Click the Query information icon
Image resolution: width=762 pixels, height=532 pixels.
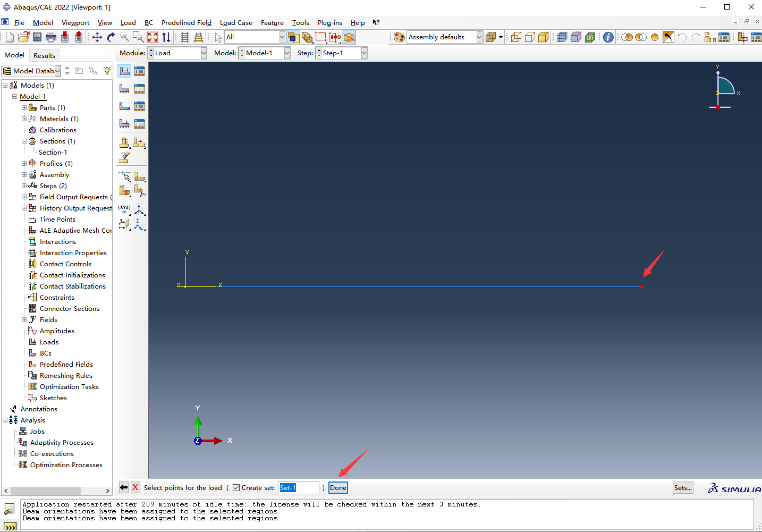(x=608, y=37)
